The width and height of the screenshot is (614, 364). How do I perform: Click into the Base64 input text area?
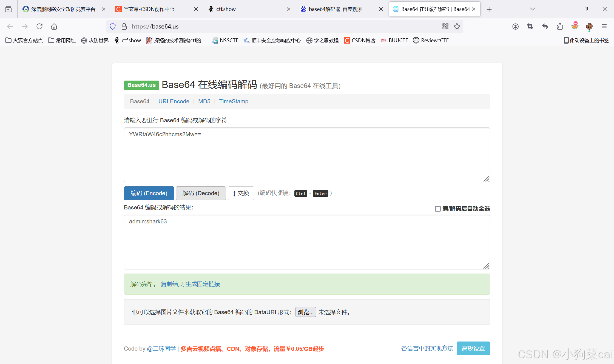pos(306,155)
